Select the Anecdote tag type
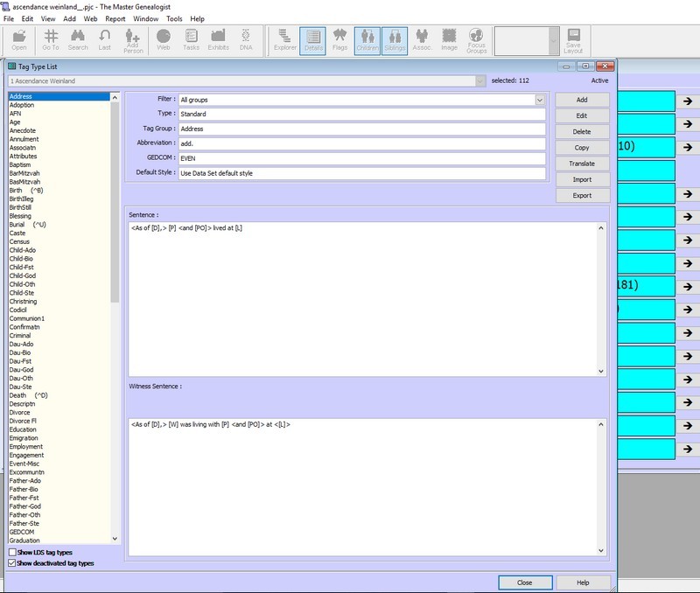700x593 pixels. pos(23,130)
